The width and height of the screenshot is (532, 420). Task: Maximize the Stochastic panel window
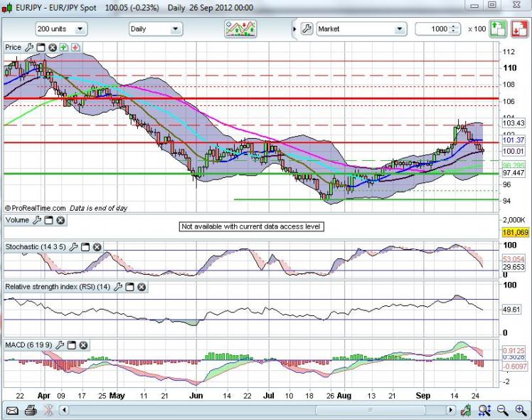(x=85, y=246)
